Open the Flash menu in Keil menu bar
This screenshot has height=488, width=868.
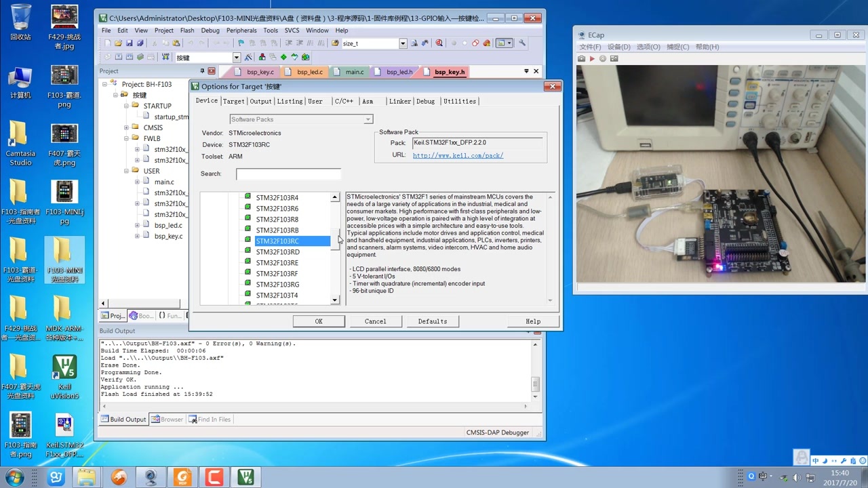coord(187,30)
